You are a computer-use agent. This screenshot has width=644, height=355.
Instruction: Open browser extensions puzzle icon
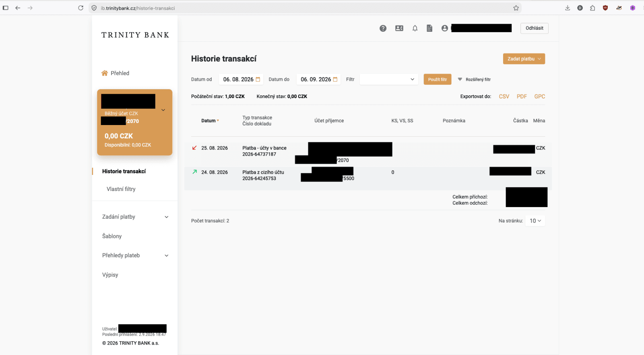tap(592, 8)
